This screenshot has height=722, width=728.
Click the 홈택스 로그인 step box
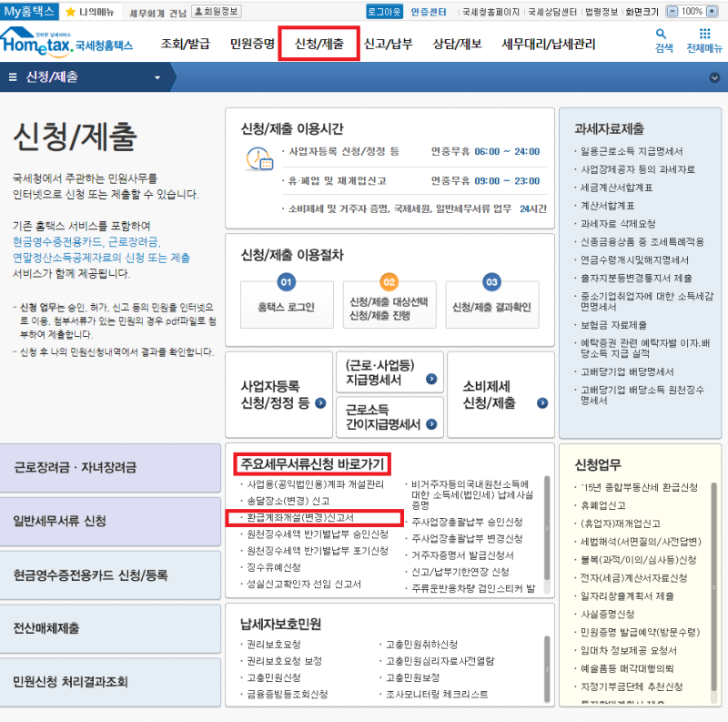click(x=287, y=305)
